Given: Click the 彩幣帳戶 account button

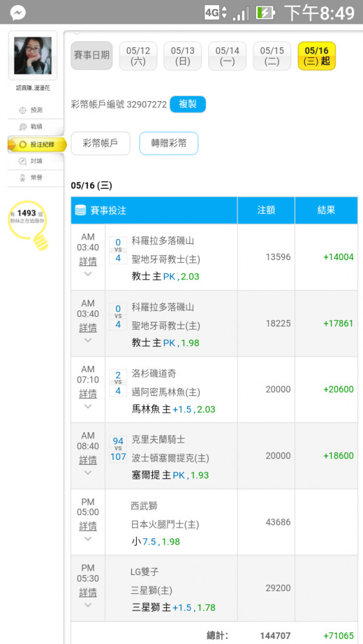Looking at the screenshot, I should (x=101, y=144).
